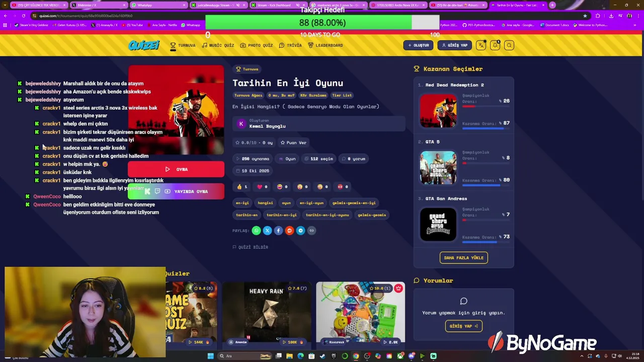This screenshot has width=644, height=362.
Task: Select O mu, Bu mu? mode tag
Action: [x=281, y=95]
